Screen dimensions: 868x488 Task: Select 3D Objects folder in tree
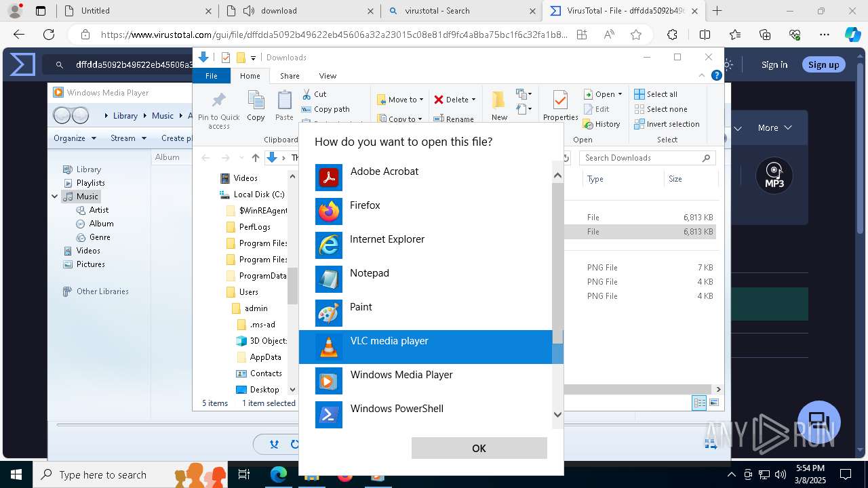[261, 341]
